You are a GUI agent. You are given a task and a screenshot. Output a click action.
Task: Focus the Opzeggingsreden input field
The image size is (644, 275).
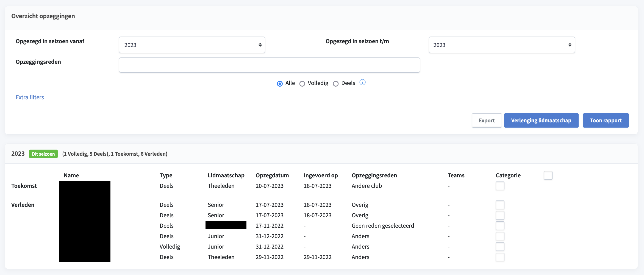click(x=269, y=65)
